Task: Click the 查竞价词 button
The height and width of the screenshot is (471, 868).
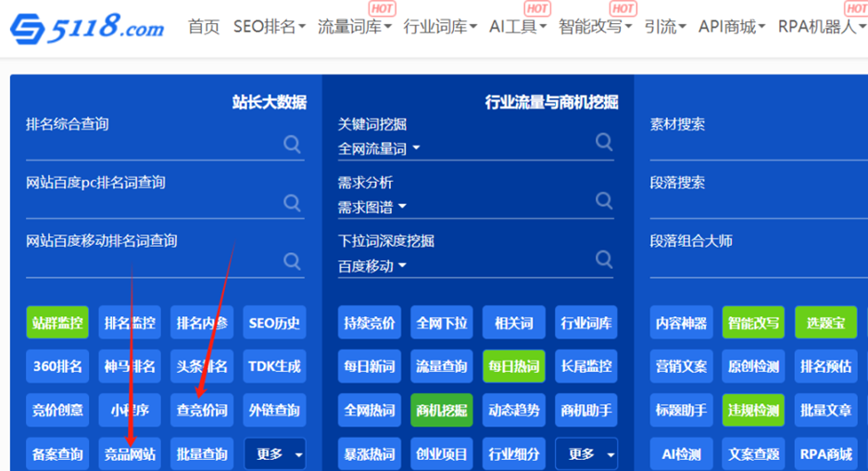Action: pyautogui.click(x=202, y=410)
